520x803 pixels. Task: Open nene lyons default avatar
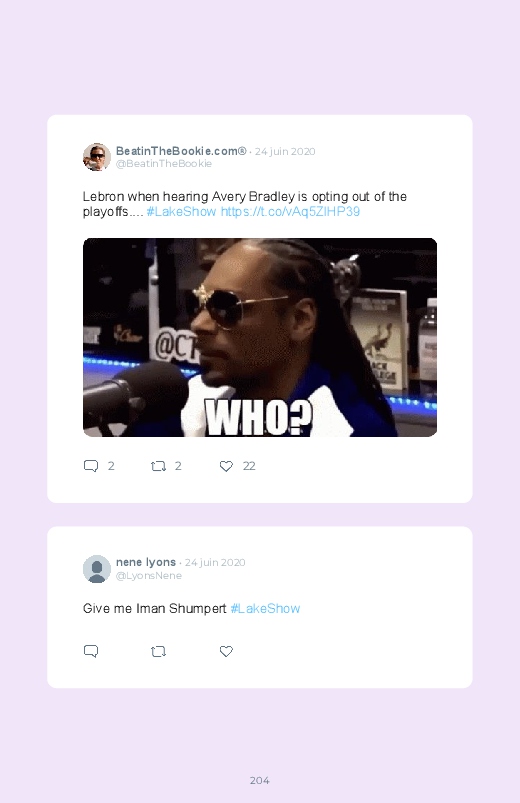[97, 569]
